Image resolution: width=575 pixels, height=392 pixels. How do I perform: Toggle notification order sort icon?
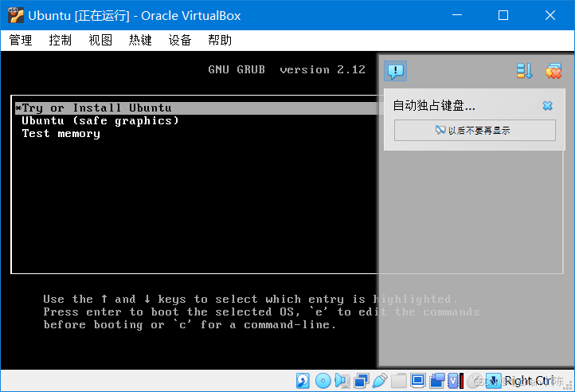pyautogui.click(x=524, y=71)
